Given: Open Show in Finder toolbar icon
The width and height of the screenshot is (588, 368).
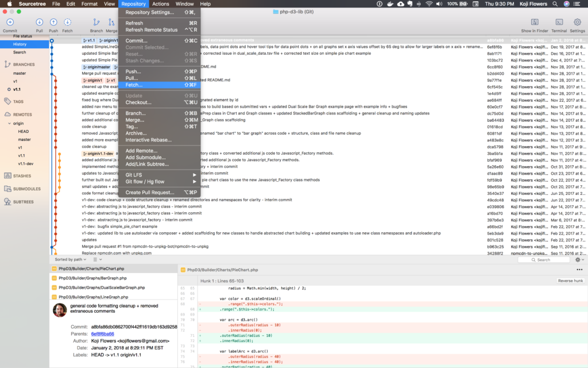Looking at the screenshot, I should point(535,22).
